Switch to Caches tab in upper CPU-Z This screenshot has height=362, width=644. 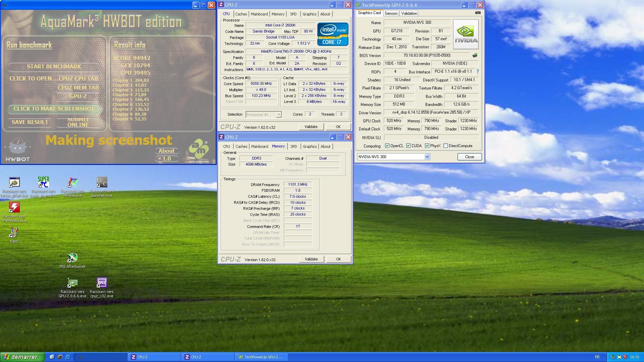coord(241,14)
